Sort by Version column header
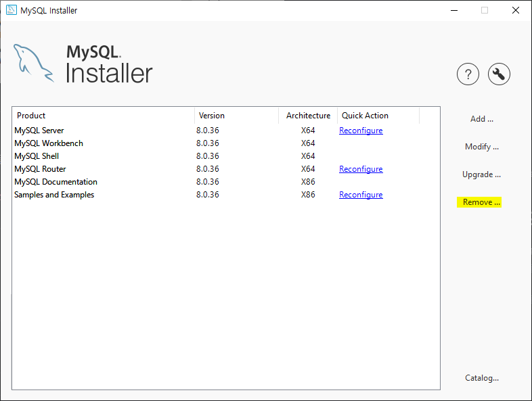Viewport: 532px width, 401px height. tap(236, 116)
